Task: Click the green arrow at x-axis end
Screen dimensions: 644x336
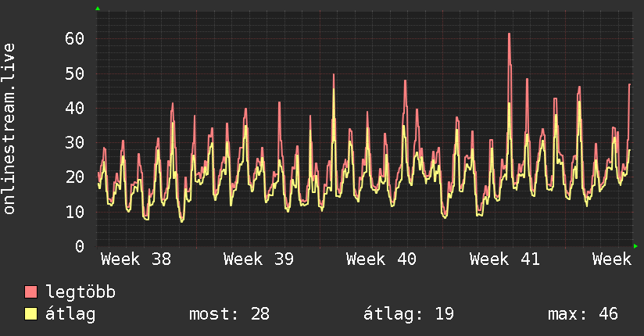Action: pos(635,246)
